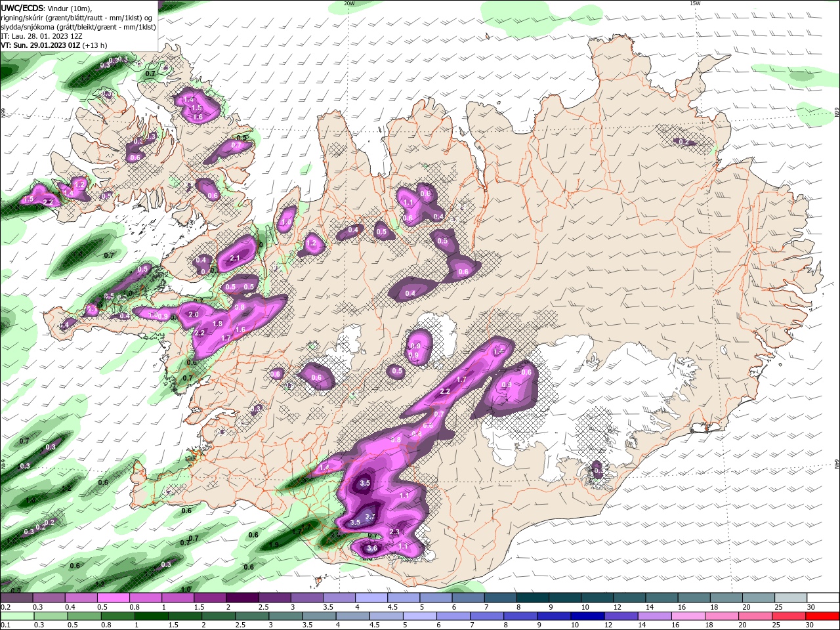Click the 'UWC/ECDS: Vindur (10m)' title text
Screen dimensions: 840x630
(x=47, y=8)
